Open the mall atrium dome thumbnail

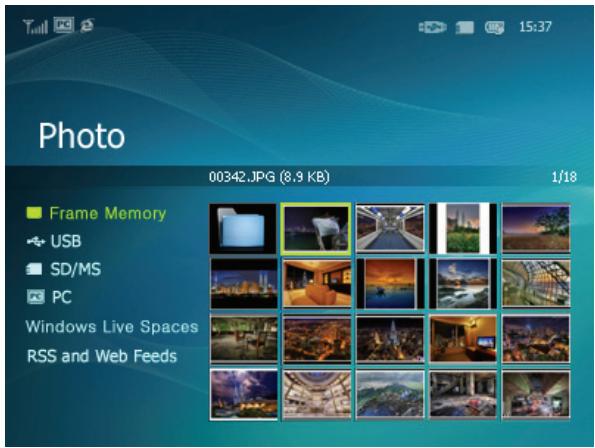point(316,395)
